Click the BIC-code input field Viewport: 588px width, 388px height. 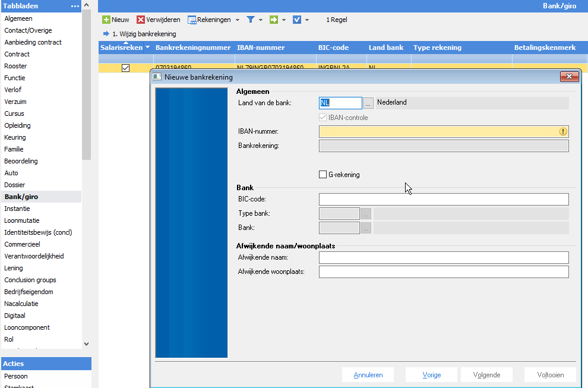444,199
